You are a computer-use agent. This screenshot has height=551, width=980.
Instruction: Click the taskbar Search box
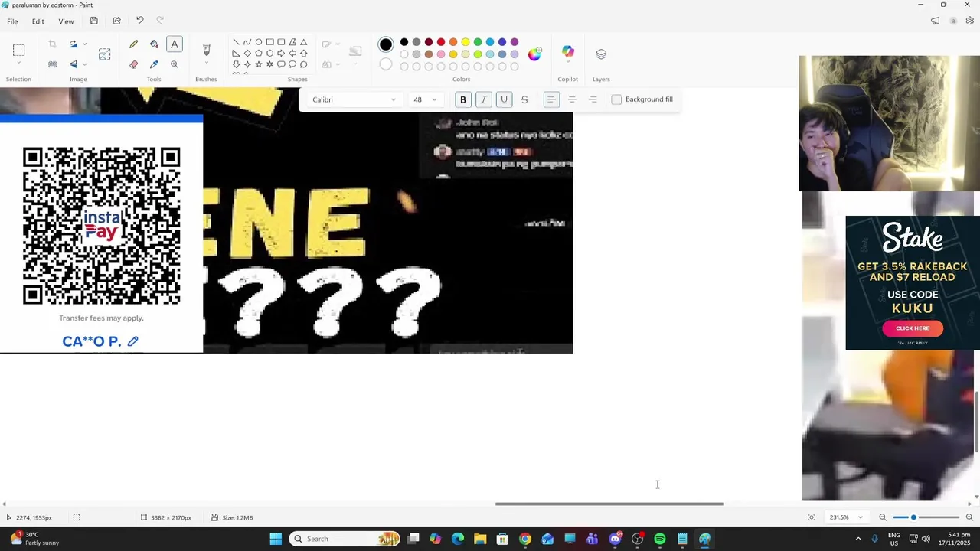pos(345,539)
